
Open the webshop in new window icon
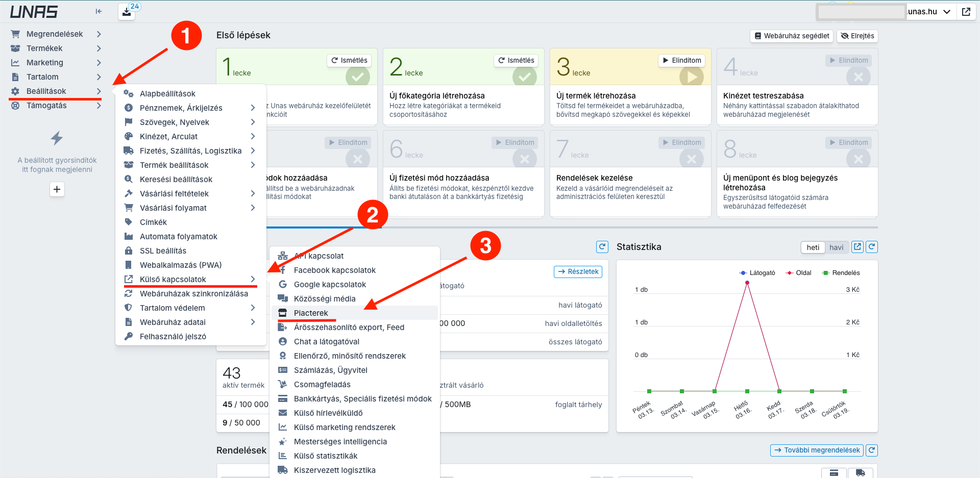(x=966, y=12)
